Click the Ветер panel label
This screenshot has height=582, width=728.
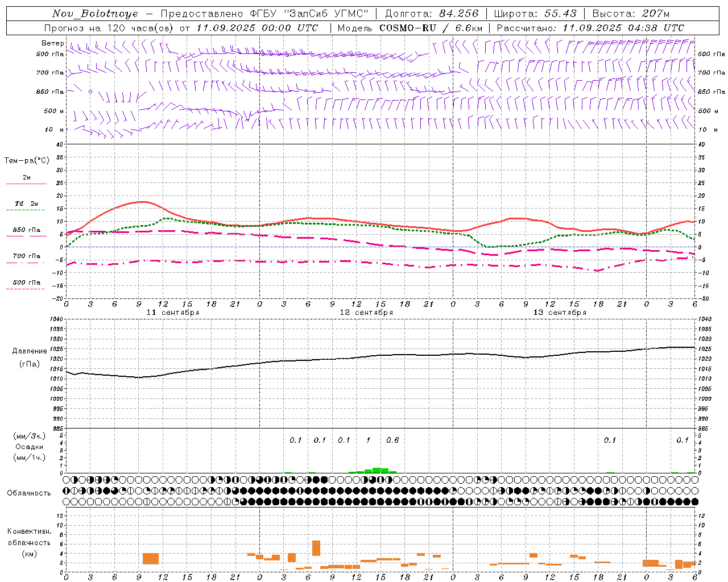point(52,43)
